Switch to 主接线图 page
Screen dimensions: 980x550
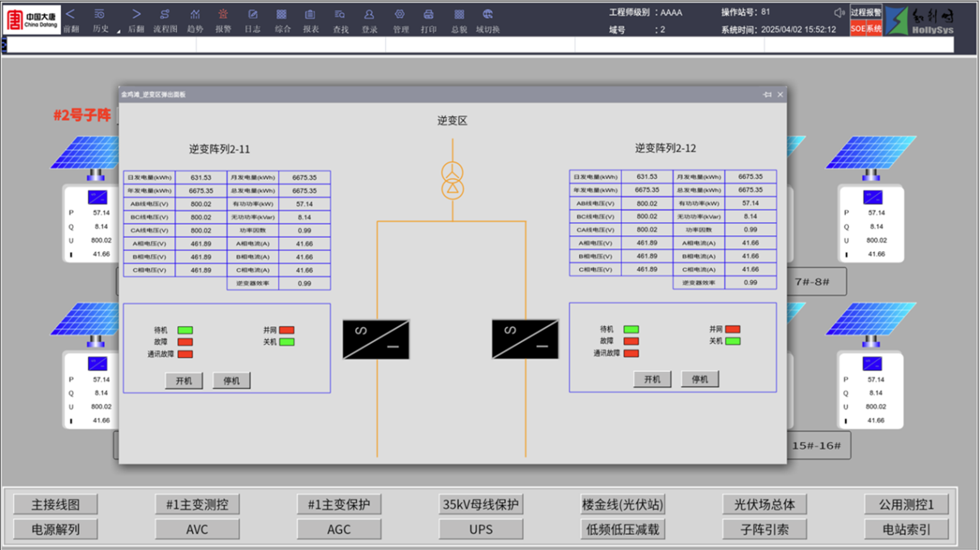(x=56, y=505)
